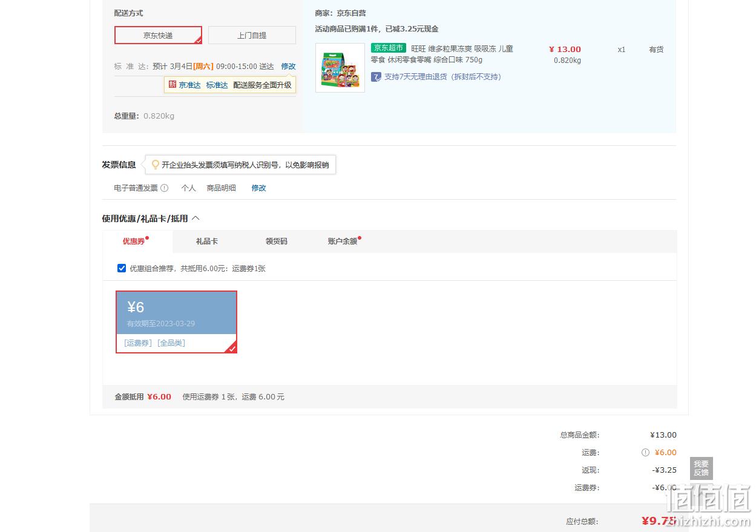Collapse the 使用优惠/礼品卡/抵用 section
Viewport: 756px width, 532px height.
click(196, 218)
